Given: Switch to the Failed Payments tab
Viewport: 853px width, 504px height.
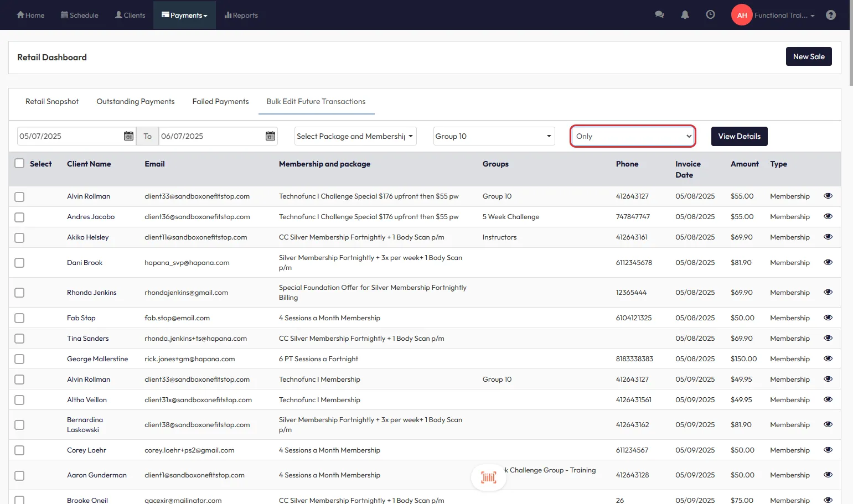Looking at the screenshot, I should coord(220,102).
